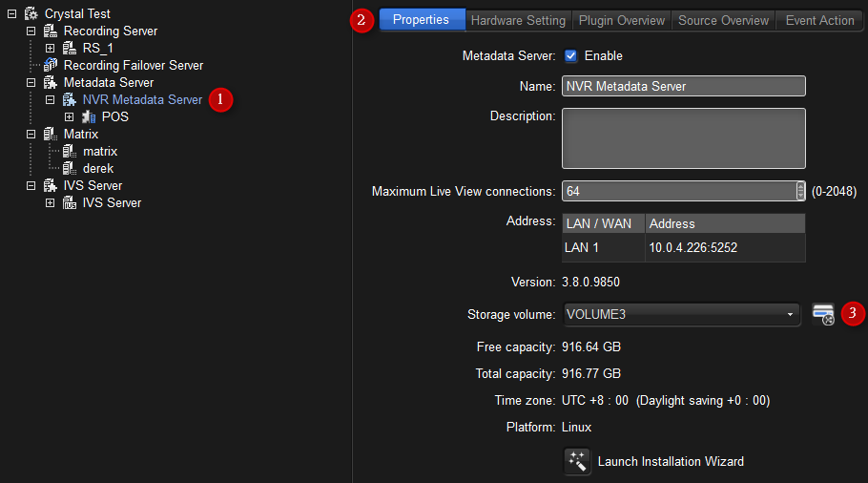Click the POS plugin icon in tree
The image size is (868, 483).
(89, 116)
